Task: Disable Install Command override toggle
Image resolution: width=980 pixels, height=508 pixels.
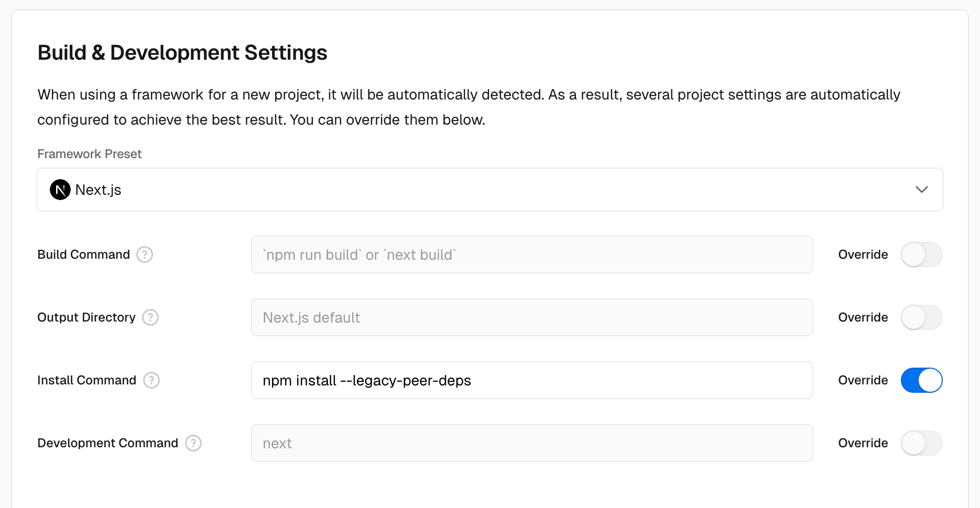Action: point(921,380)
